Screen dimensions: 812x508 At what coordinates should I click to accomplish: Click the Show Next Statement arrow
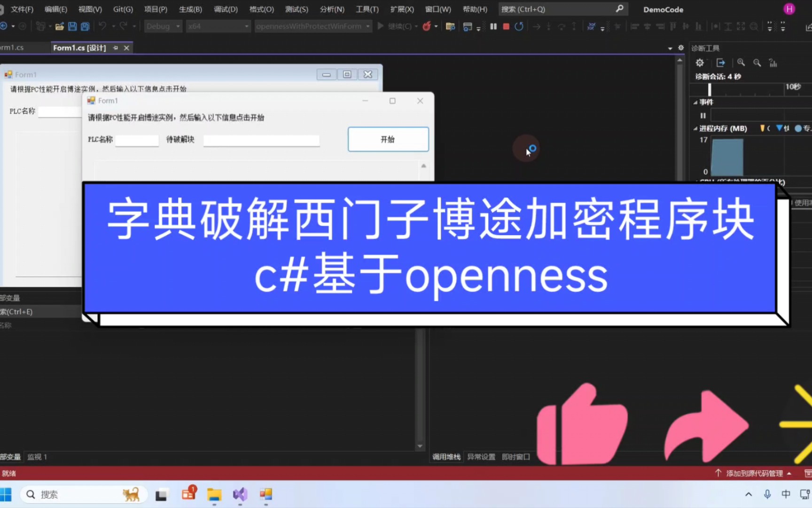click(536, 26)
